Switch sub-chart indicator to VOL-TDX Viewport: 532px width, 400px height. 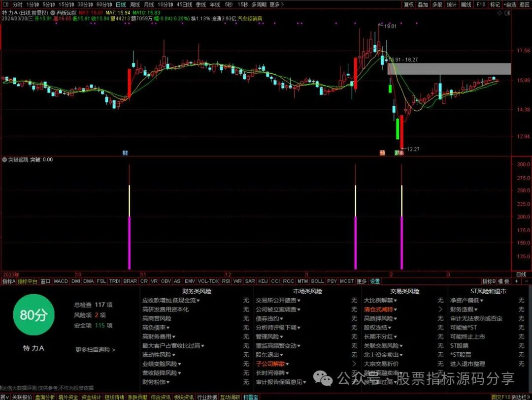point(208,281)
